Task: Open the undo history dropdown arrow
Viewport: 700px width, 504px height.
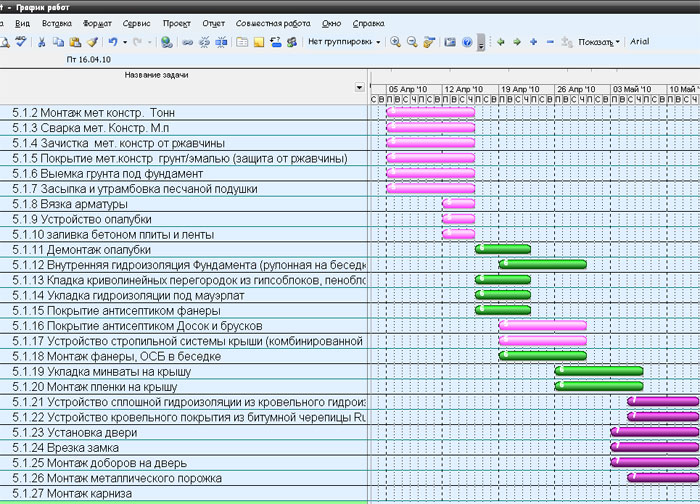Action: [x=125, y=42]
